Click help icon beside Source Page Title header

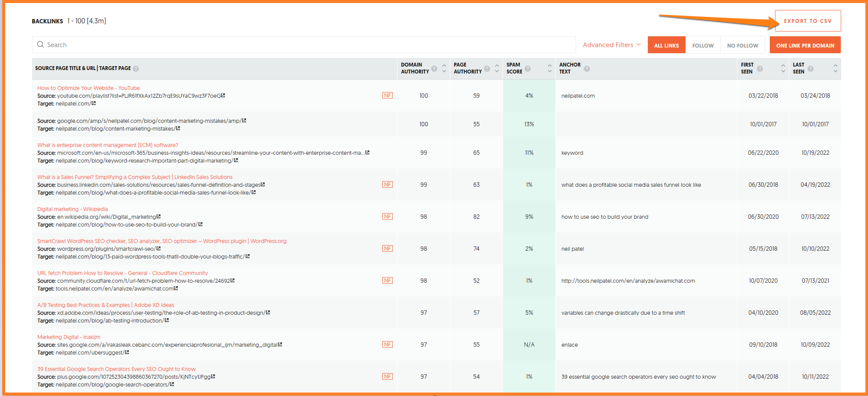pyautogui.click(x=136, y=69)
